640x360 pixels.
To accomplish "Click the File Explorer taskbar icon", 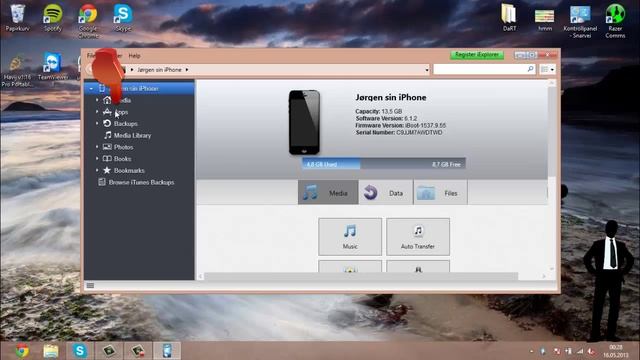I will pos(51,351).
